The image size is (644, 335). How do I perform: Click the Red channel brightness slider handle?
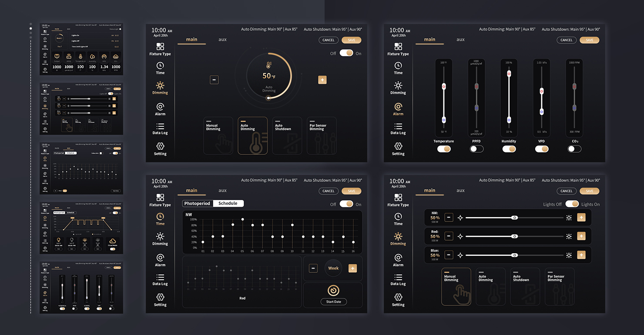pyautogui.click(x=514, y=236)
